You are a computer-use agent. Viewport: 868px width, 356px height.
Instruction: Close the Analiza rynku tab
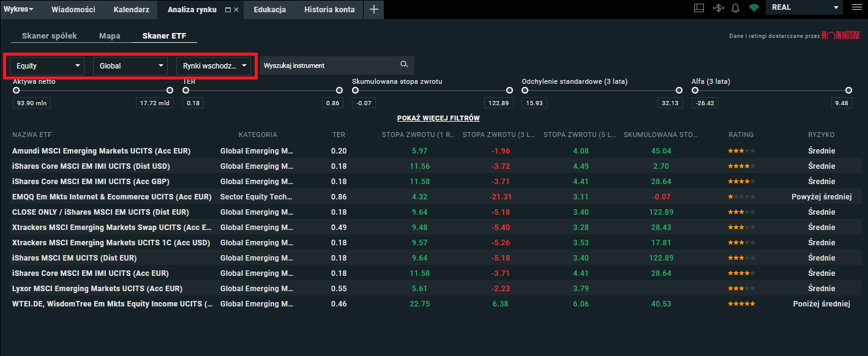[x=236, y=10]
